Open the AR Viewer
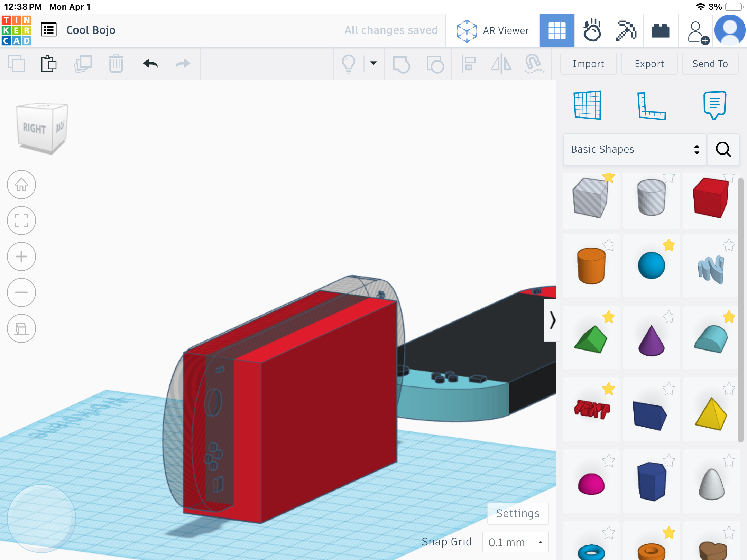Viewport: 747px width, 560px height. pos(492,30)
